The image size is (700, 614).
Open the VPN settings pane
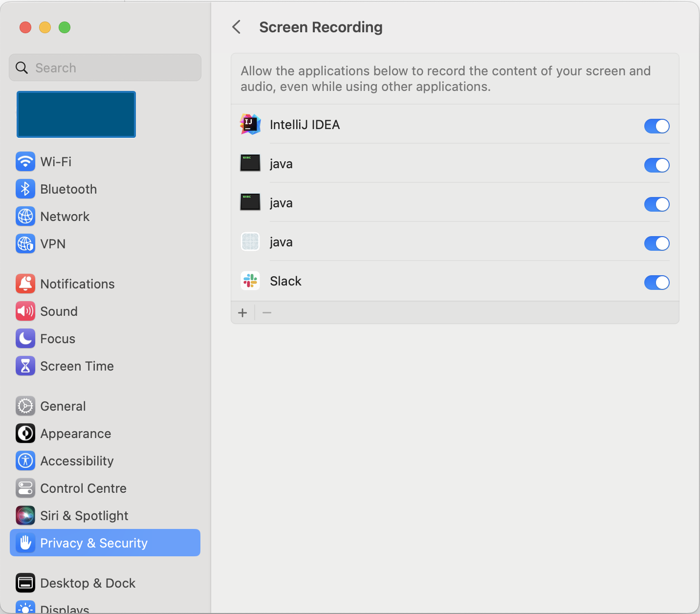click(53, 244)
